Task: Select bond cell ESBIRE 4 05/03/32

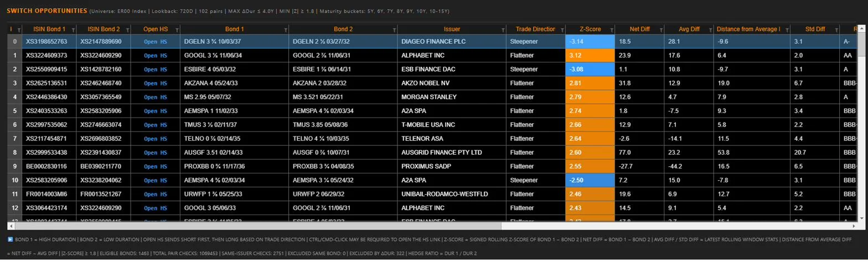Action: click(x=235, y=69)
